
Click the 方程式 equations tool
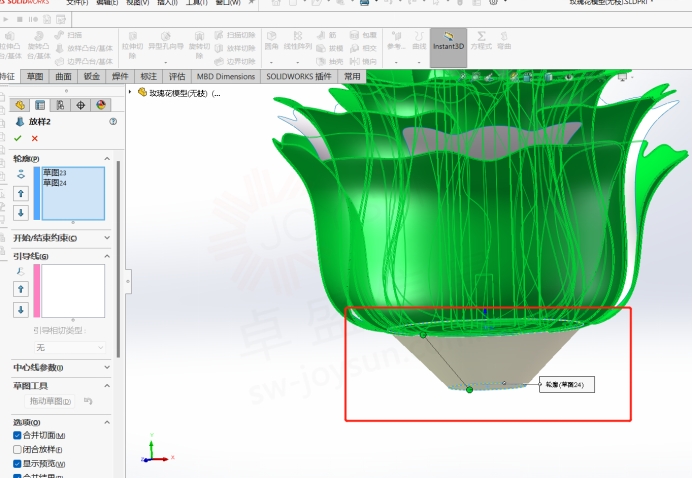(481, 41)
